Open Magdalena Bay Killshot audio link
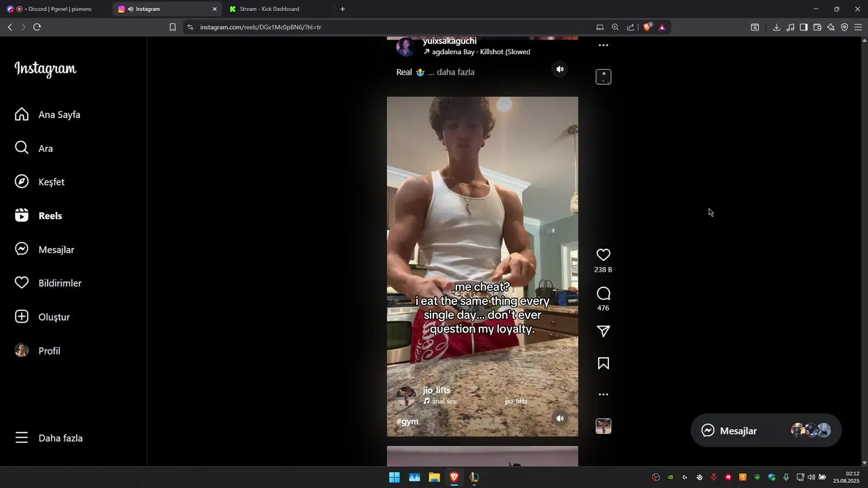Viewport: 868px width, 488px height. 477,52
